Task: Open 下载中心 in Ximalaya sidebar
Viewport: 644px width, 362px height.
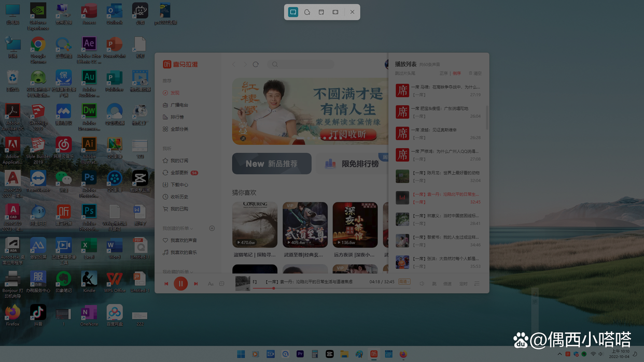Action: (176, 184)
